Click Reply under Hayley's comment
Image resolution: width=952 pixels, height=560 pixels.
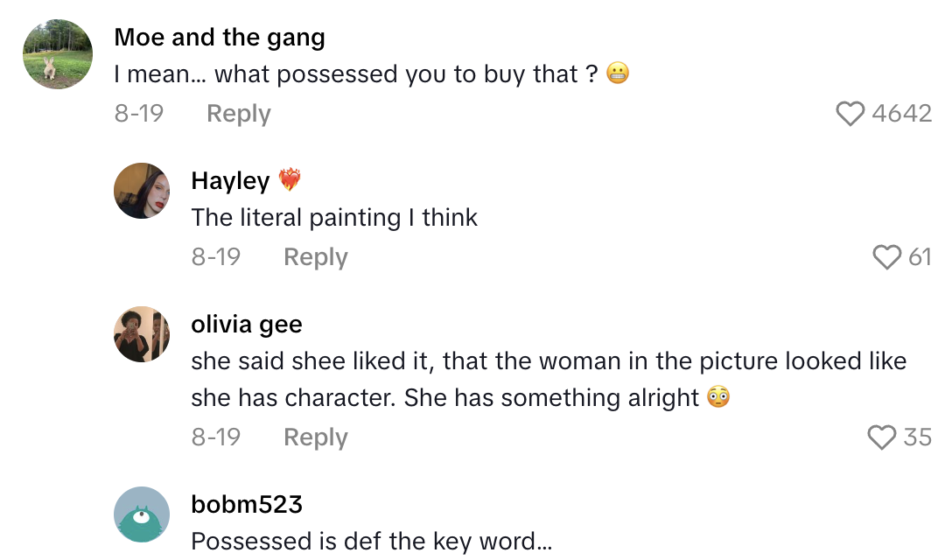(x=314, y=257)
